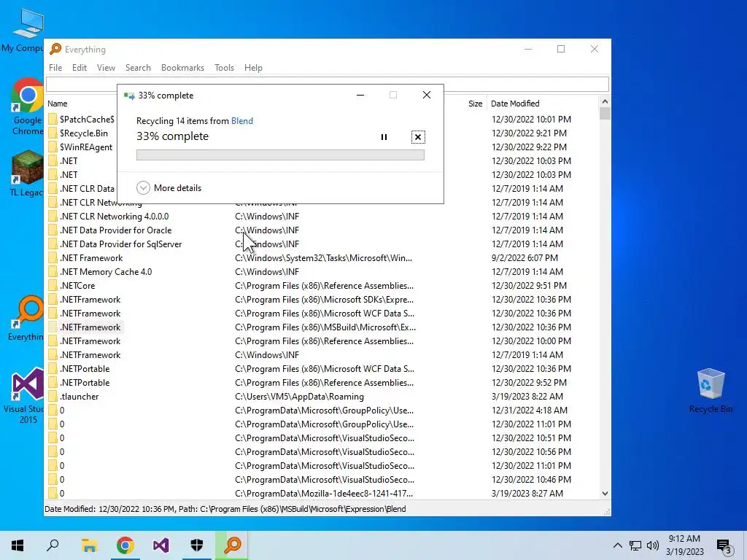Select .NETFramework in MSBuild\Microsoft\Ex... path
The image size is (747, 560).
[90, 327]
